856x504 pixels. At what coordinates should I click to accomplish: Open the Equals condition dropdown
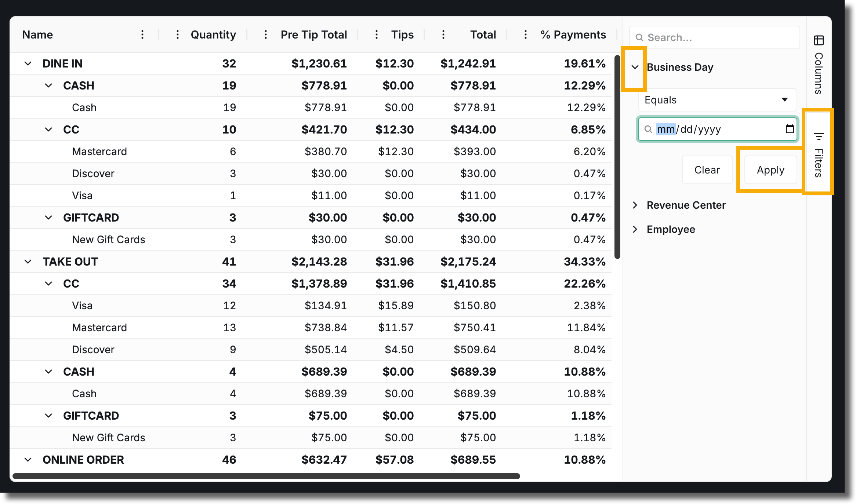717,100
